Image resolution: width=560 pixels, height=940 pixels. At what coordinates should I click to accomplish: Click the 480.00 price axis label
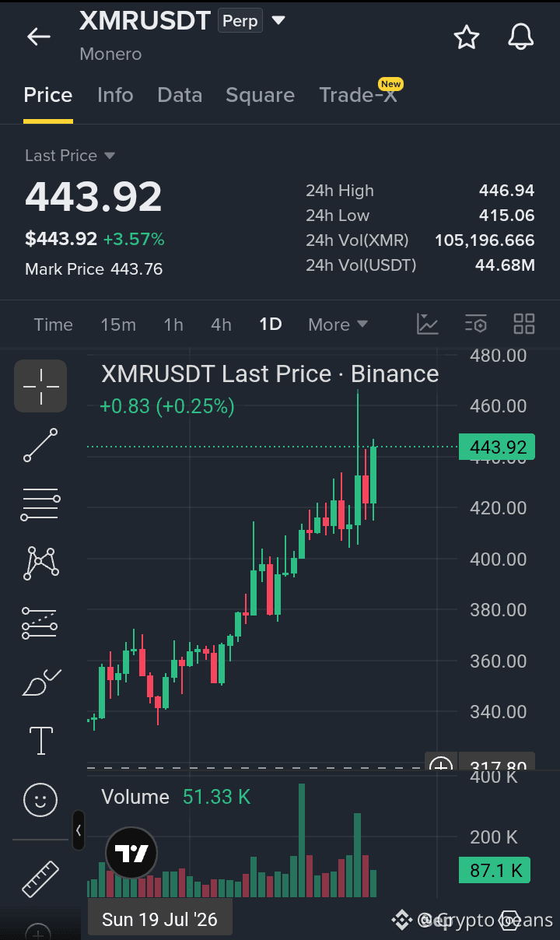(498, 356)
